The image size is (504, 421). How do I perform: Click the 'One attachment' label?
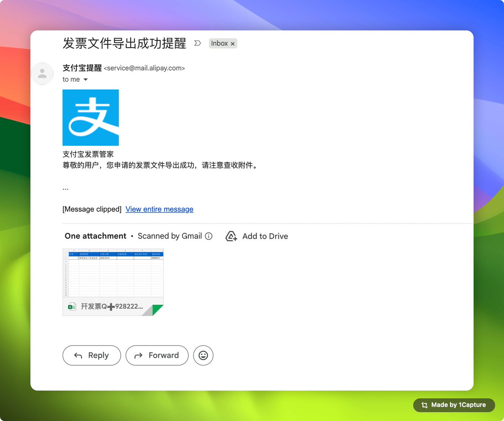click(x=95, y=236)
